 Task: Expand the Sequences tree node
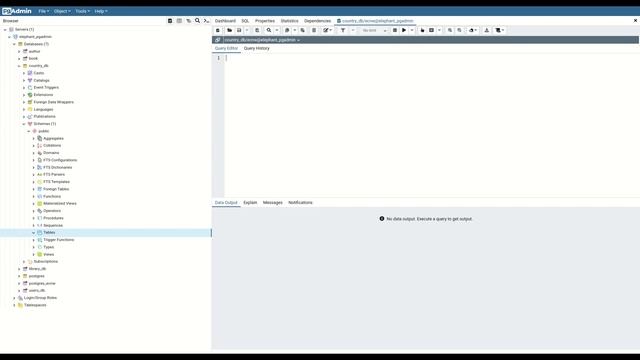(34, 225)
